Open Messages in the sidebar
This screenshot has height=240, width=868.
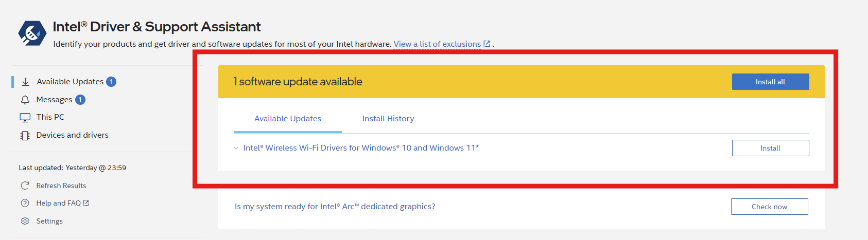pyautogui.click(x=54, y=100)
